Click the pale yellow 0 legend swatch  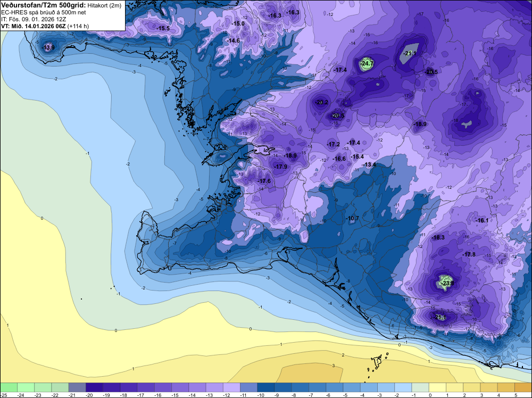(437, 387)
